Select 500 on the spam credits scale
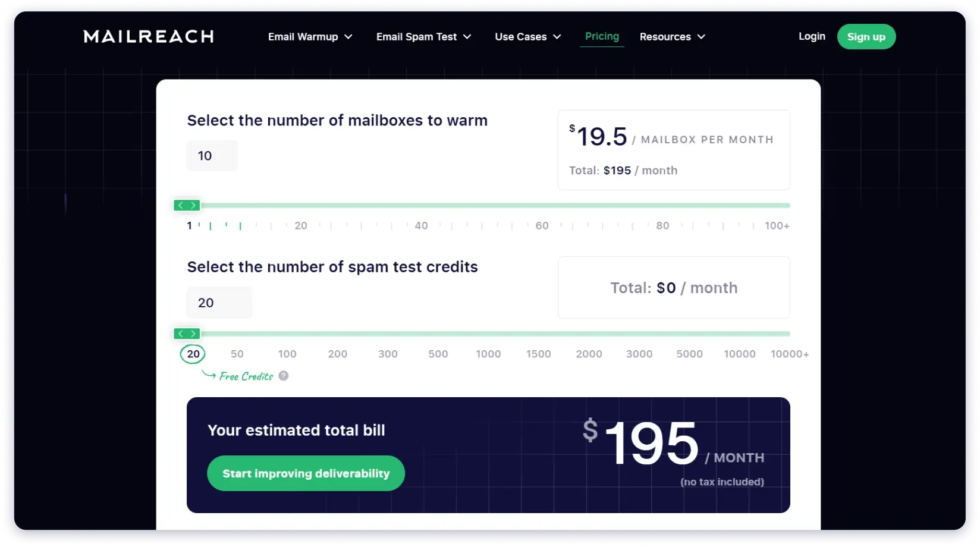 (438, 353)
